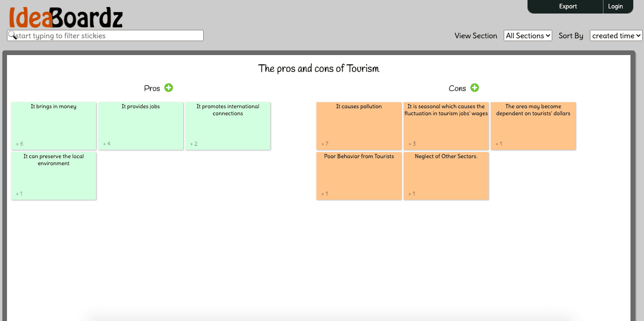Upvote the 'It provides jobs' sticky
This screenshot has height=321, width=644.
[107, 144]
